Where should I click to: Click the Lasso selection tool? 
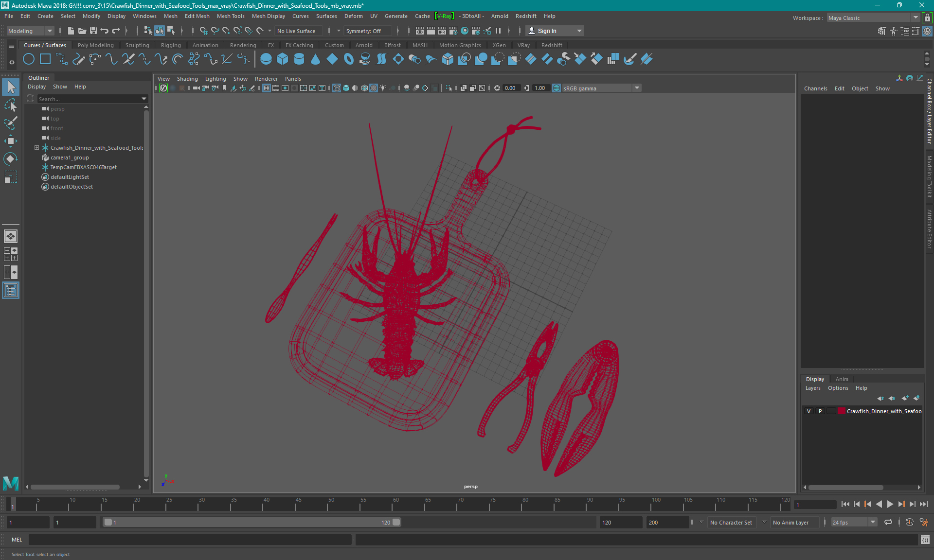(x=11, y=105)
